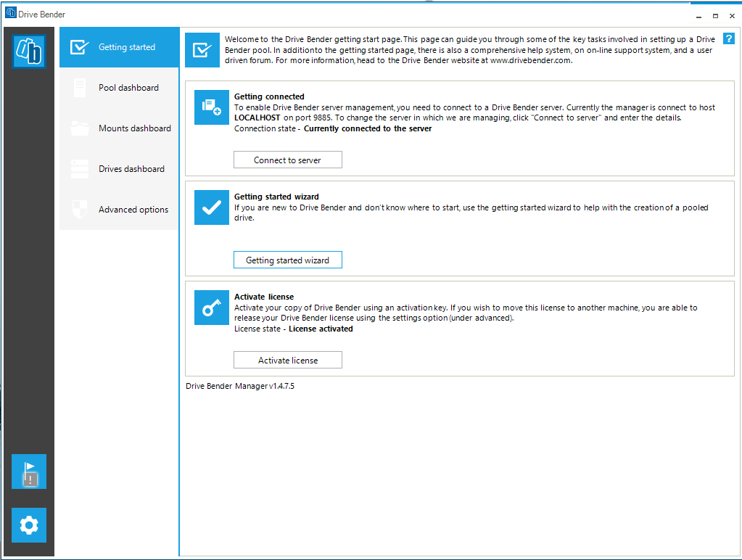Click the Getting started checkmark icon in menu

(79, 47)
